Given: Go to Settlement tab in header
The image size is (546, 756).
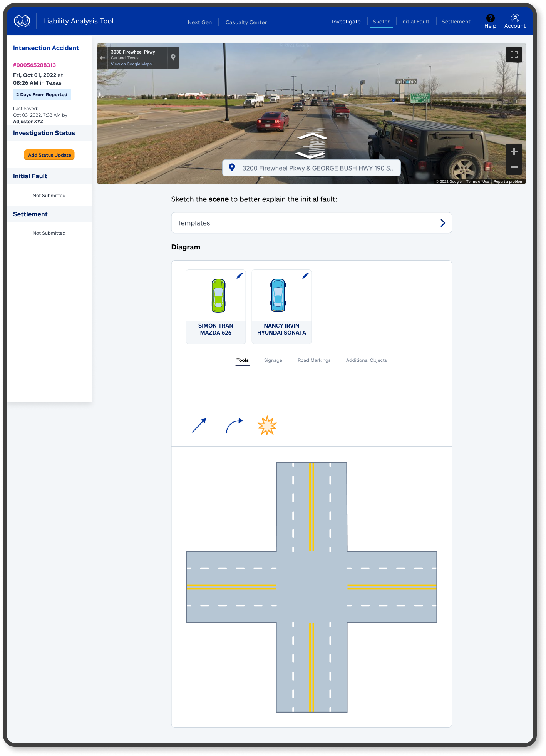Looking at the screenshot, I should click(x=456, y=22).
